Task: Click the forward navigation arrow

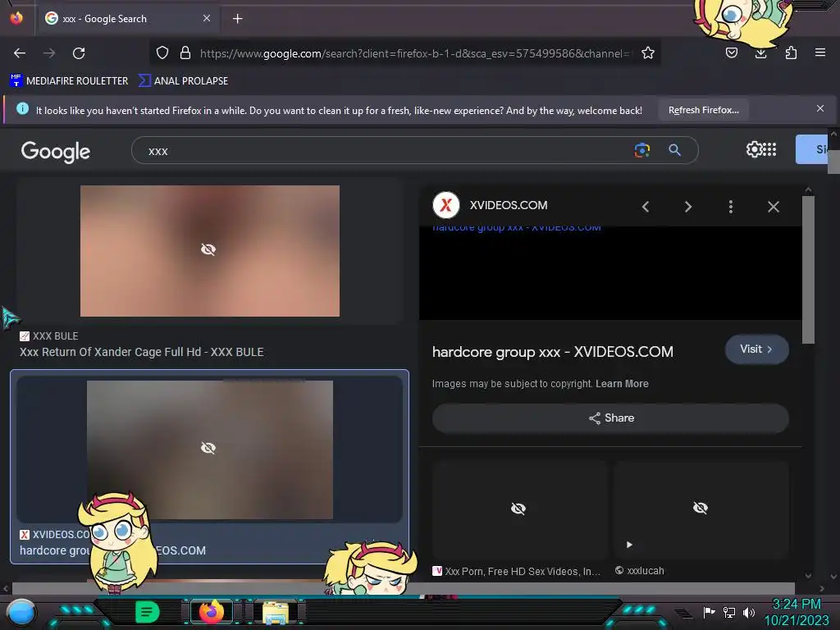Action: coord(49,53)
